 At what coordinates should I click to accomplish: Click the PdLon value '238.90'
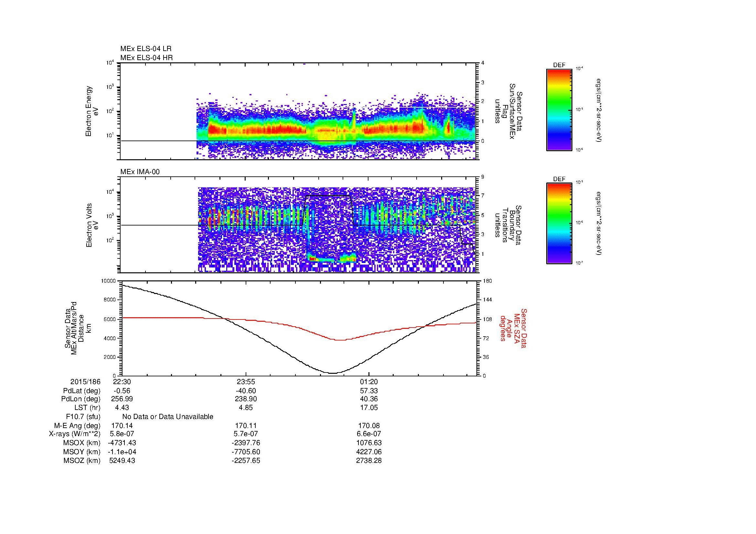(246, 399)
